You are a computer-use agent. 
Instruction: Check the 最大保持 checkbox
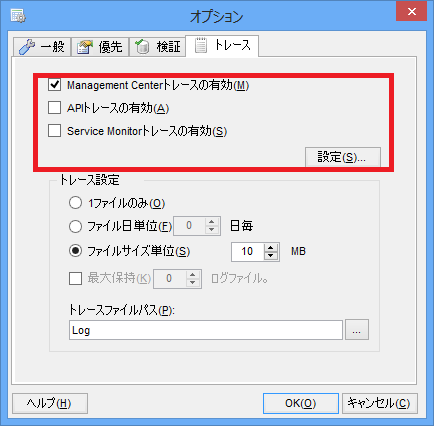(x=75, y=278)
